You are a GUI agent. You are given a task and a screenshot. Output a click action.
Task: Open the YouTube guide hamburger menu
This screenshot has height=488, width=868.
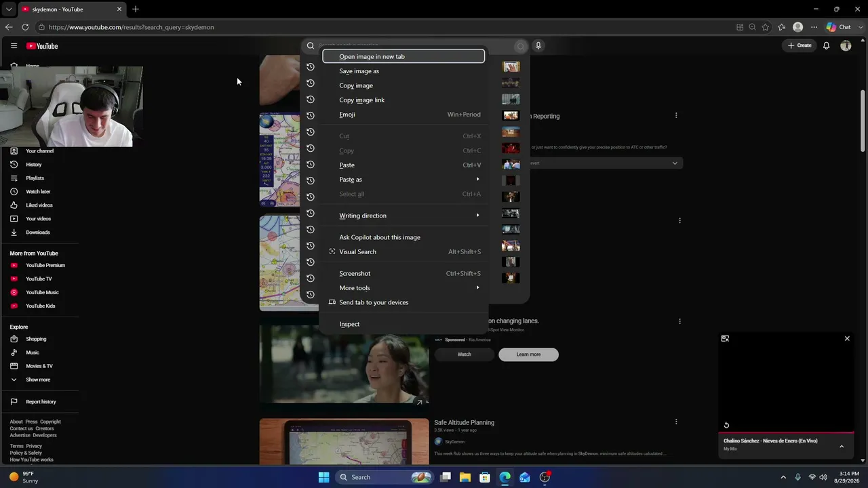[x=14, y=45]
